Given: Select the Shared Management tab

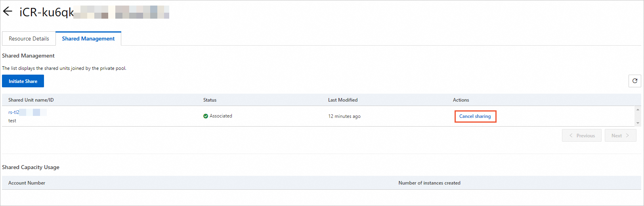Looking at the screenshot, I should [x=88, y=39].
